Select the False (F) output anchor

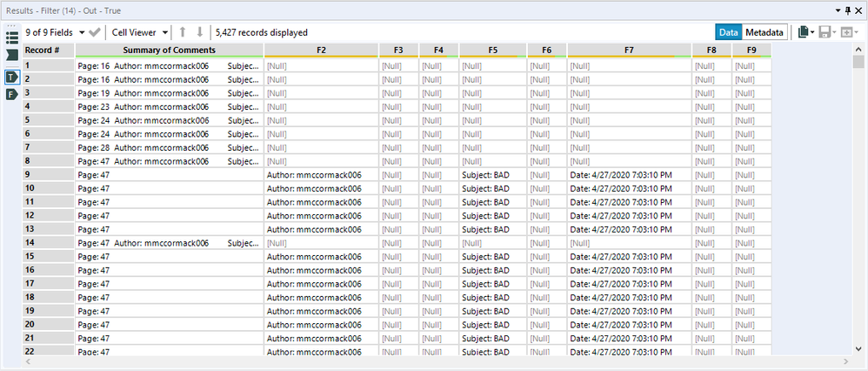pos(11,95)
